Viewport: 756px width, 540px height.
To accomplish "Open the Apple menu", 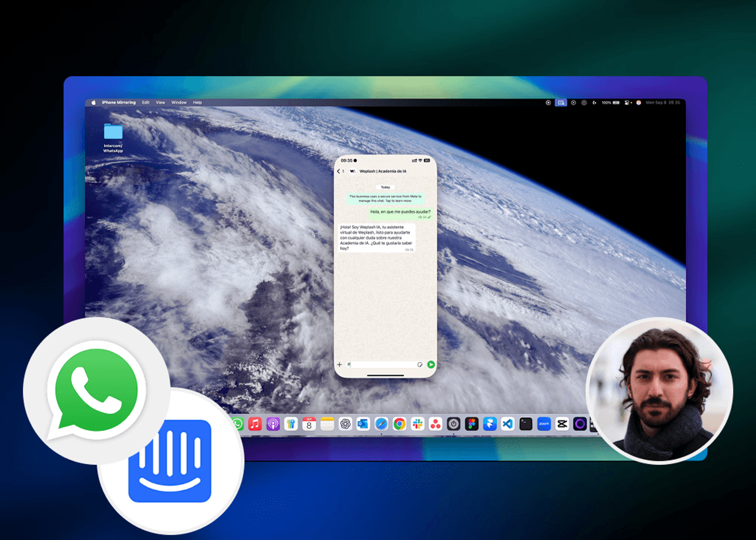I will coord(94,102).
